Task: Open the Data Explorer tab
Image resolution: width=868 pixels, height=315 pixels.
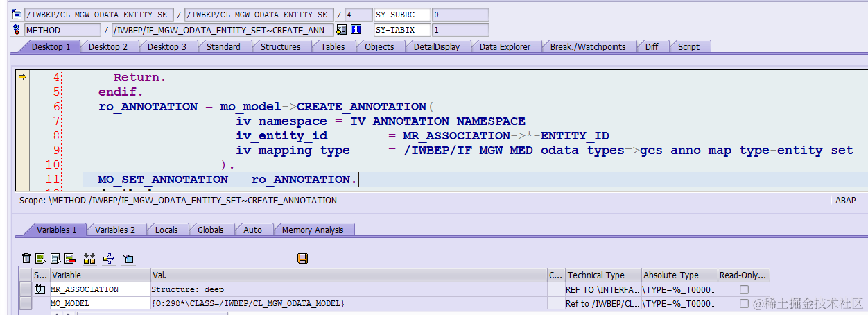Action: pos(505,46)
